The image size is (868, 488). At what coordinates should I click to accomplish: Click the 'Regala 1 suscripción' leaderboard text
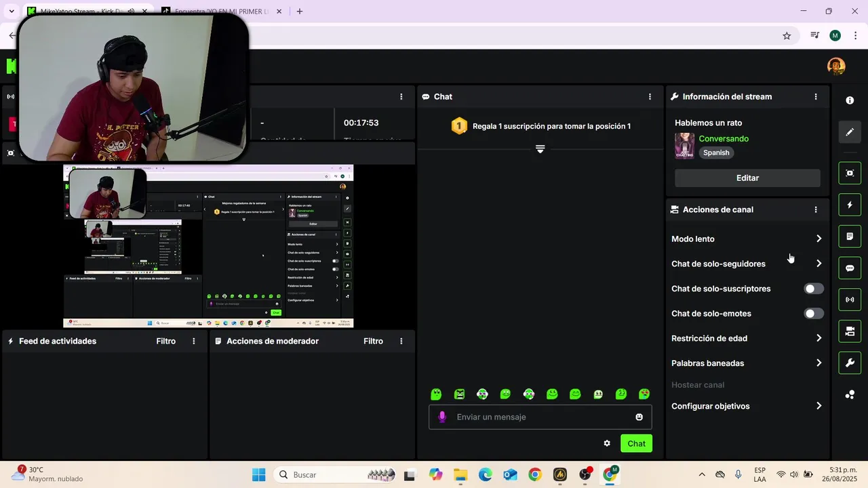(551, 126)
